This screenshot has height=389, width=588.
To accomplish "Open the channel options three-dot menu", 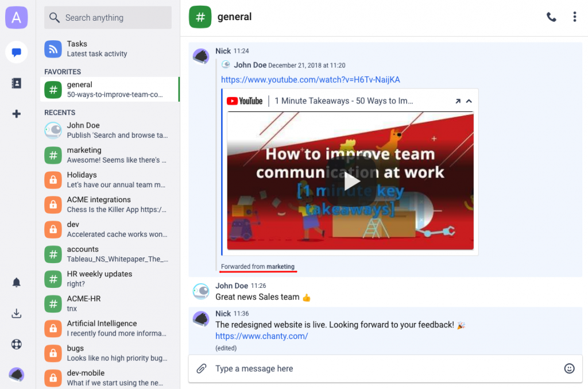I will pyautogui.click(x=575, y=17).
